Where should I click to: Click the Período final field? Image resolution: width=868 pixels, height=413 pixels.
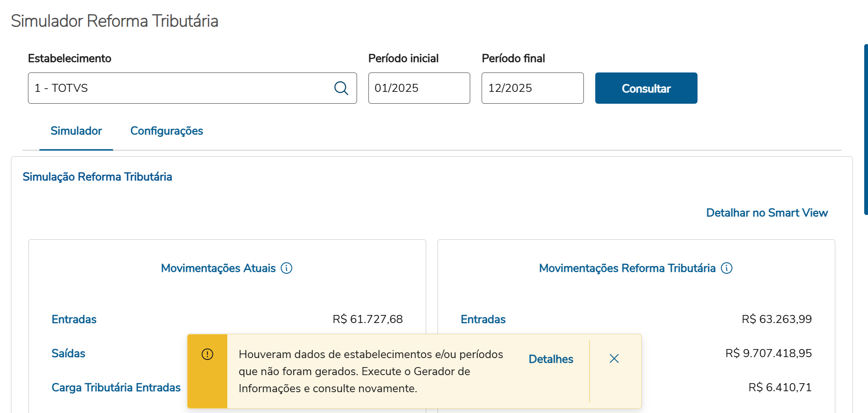point(532,88)
